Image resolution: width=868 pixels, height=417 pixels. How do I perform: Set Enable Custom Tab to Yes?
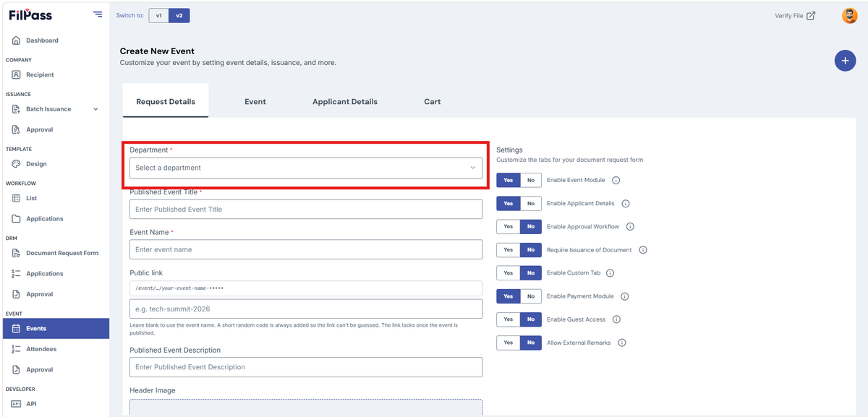coord(509,273)
